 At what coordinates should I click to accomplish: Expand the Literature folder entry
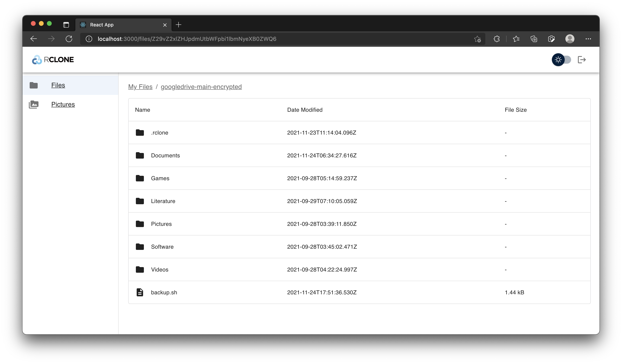tap(163, 201)
